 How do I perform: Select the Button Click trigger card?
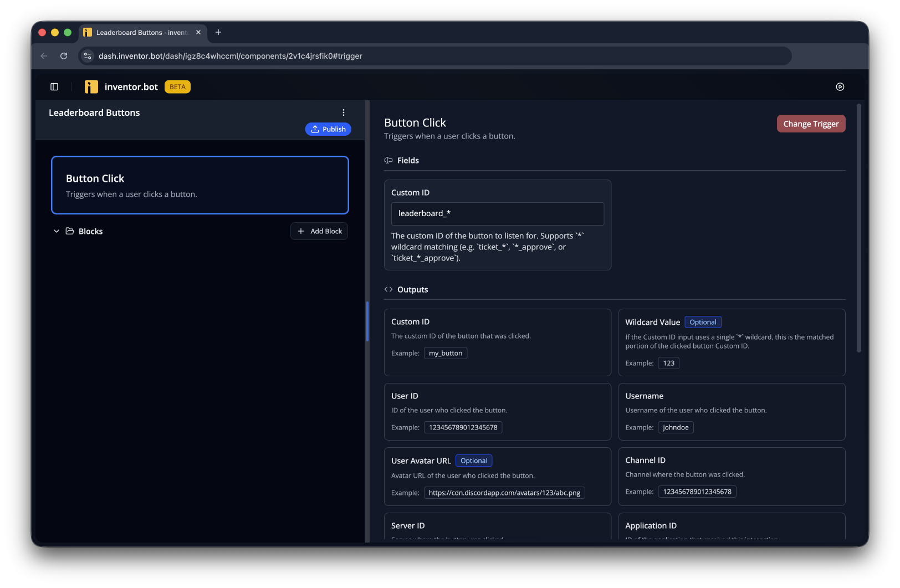click(200, 185)
